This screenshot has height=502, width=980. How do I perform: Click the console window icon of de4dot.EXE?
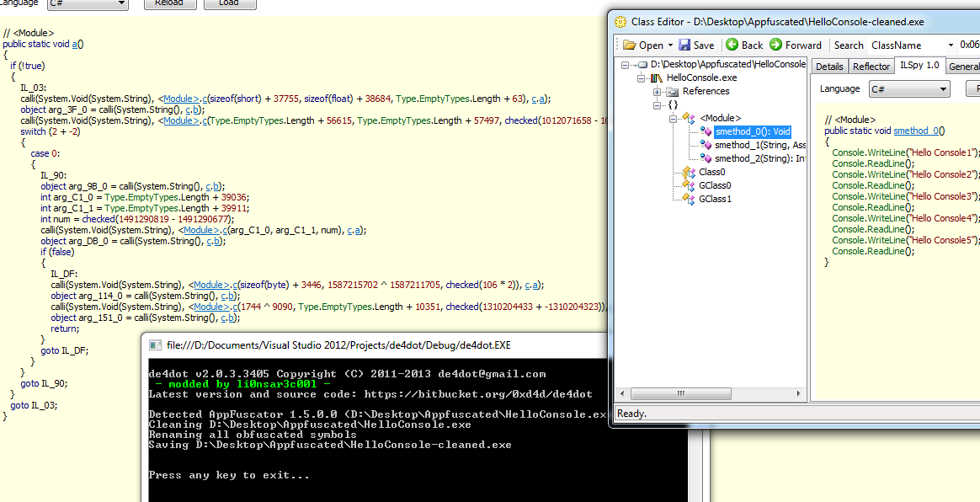coord(154,345)
